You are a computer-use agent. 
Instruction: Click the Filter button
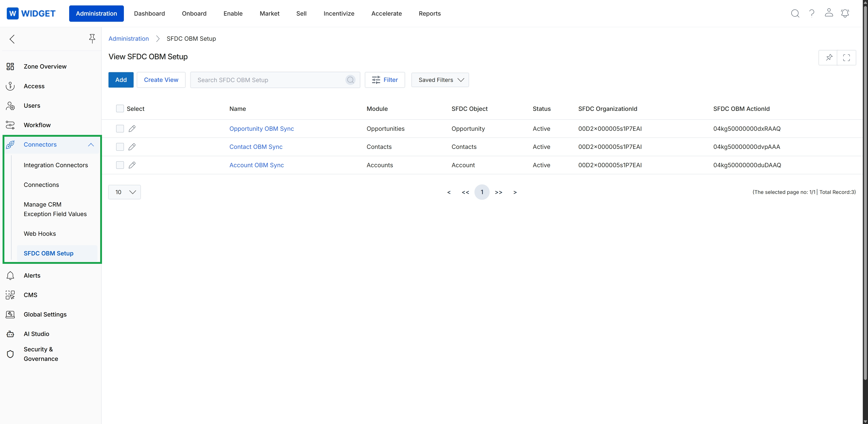coord(385,80)
